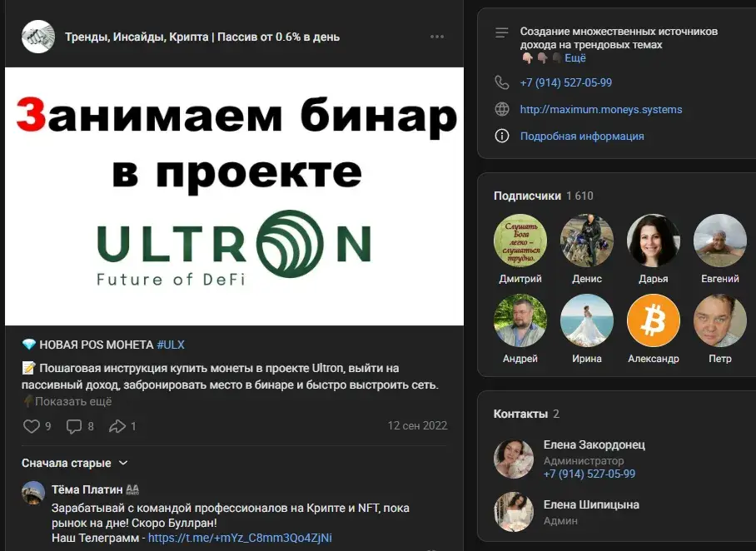Click the name label 'Александр' under subscribers
Viewport: 756px width, 551px height.
tap(654, 359)
